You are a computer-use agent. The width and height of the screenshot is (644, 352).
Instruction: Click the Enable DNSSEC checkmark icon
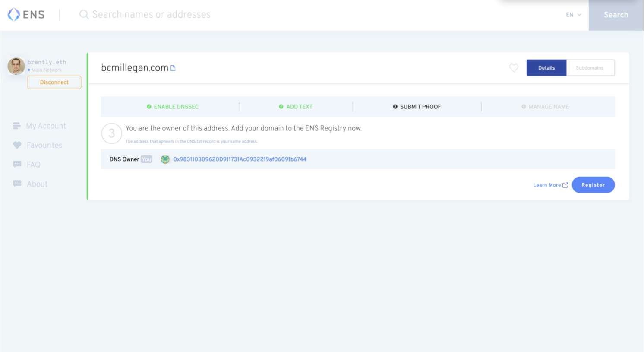tap(149, 107)
